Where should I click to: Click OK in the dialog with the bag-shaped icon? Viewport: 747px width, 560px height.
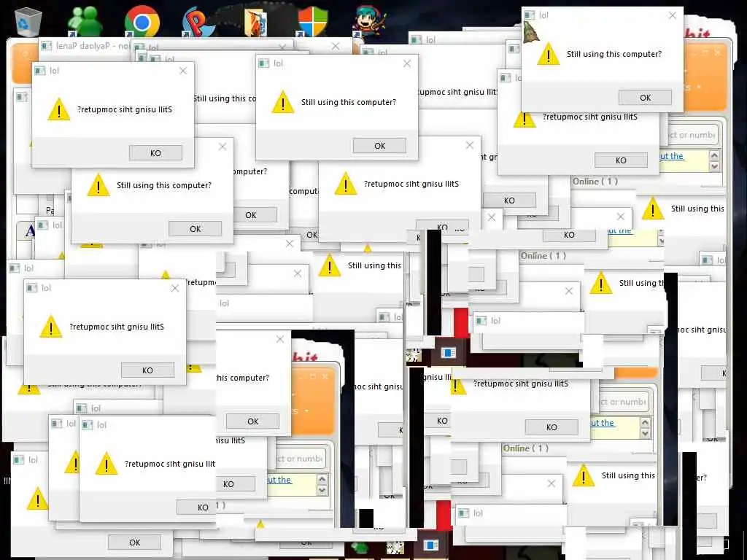645,97
